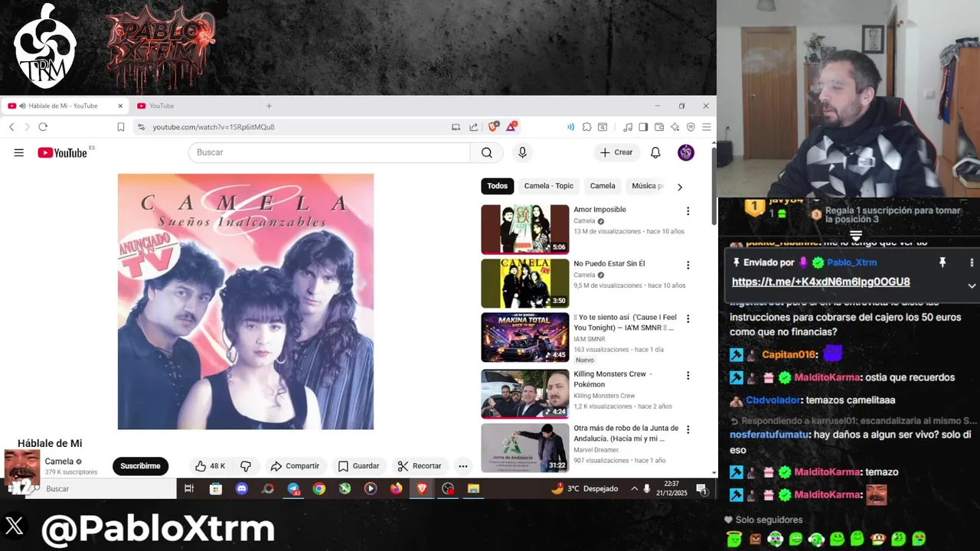Image resolution: width=980 pixels, height=551 pixels.
Task: Open No Puedo Estar Sin Él thumbnail
Action: click(524, 283)
